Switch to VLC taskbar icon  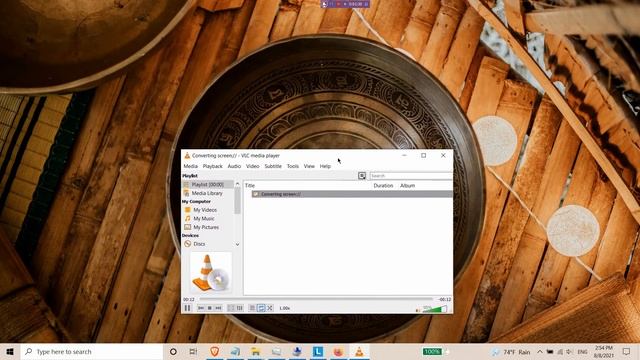359,351
